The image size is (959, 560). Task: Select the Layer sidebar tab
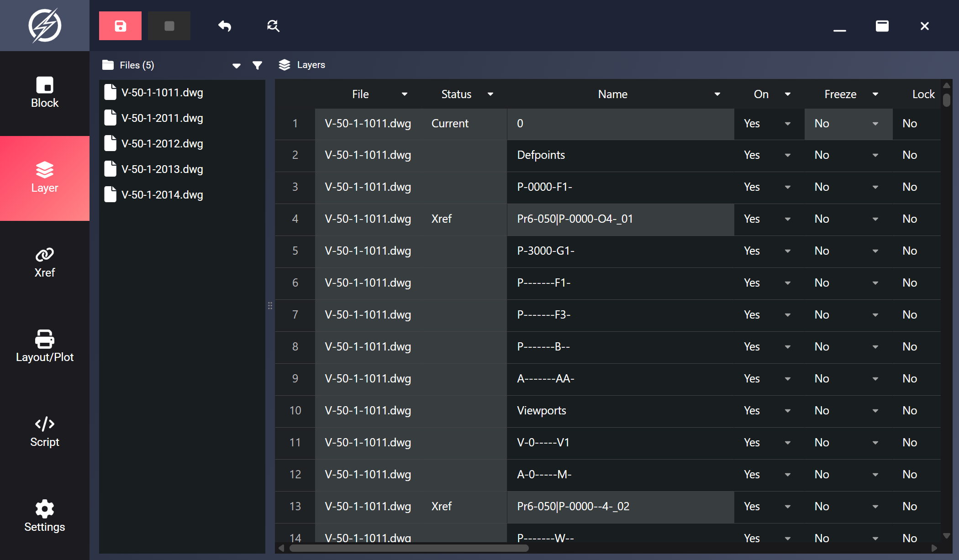(x=45, y=178)
